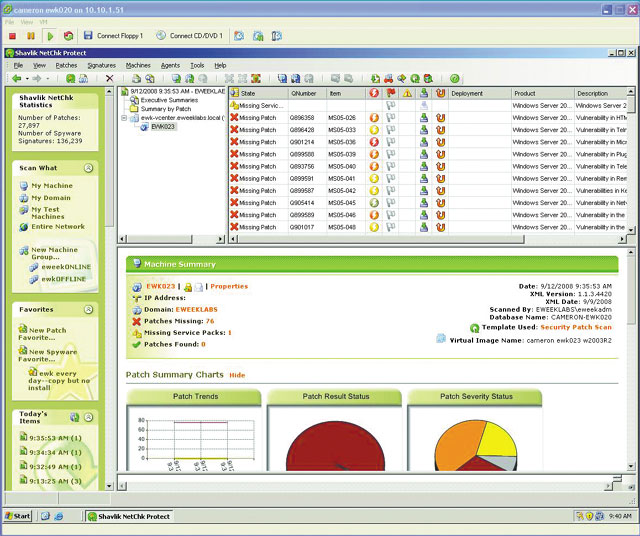Screen dimensions: 640x536
Task: Select the eweekONLINE machine group
Action: [66, 267]
